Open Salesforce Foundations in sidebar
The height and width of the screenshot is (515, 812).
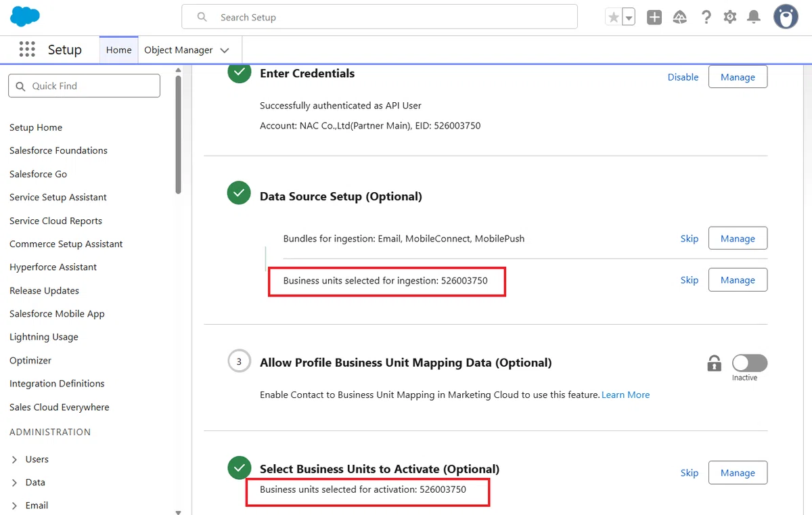(58, 150)
